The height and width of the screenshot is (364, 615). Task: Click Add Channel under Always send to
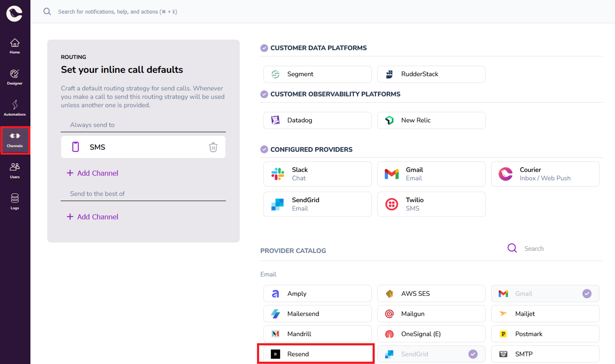point(93,173)
